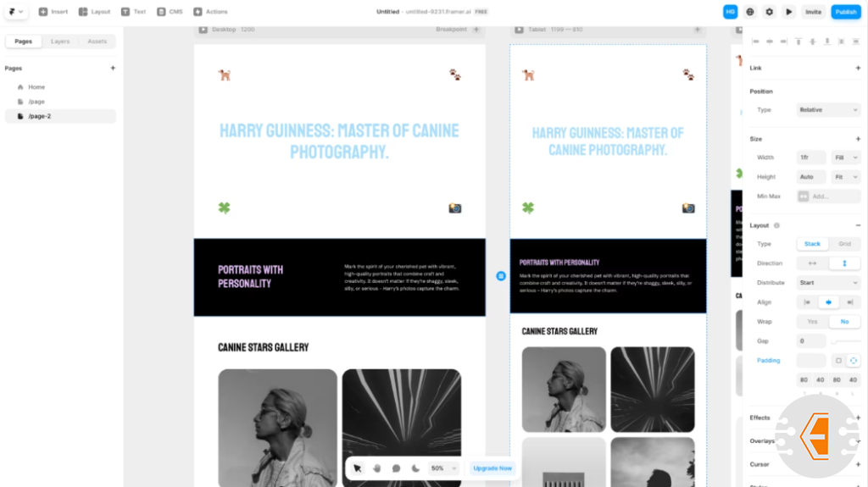Viewport: 868px width, 487px height.
Task: Choose horizontal stack direction
Action: tap(813, 263)
